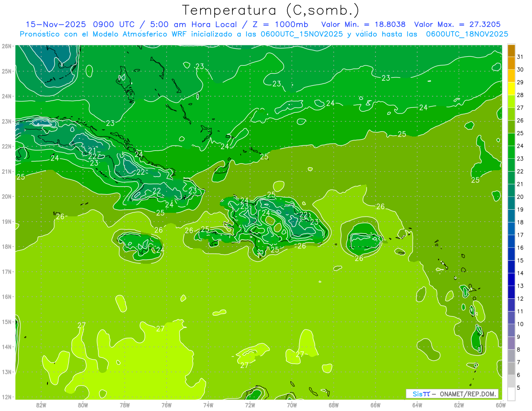Viewport: 532px width, 411px height.
Task: Click the '78W' longitude axis label
Action: coord(125,405)
